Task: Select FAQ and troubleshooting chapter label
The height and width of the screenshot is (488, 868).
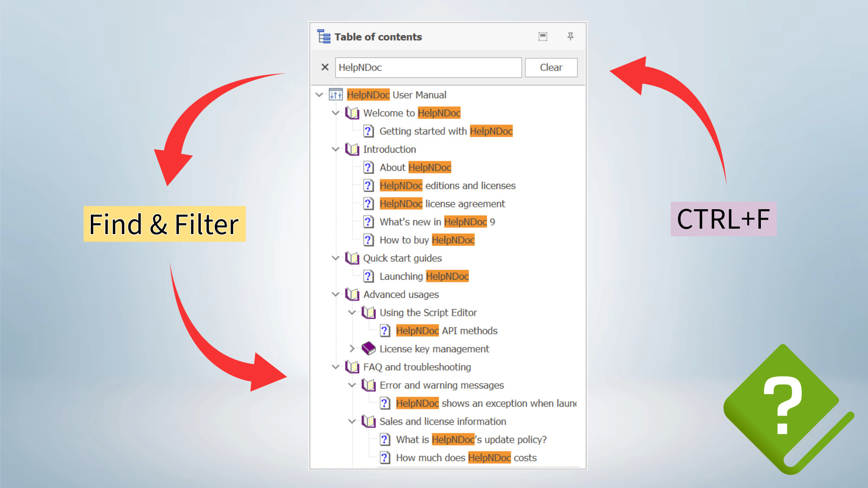Action: (417, 367)
